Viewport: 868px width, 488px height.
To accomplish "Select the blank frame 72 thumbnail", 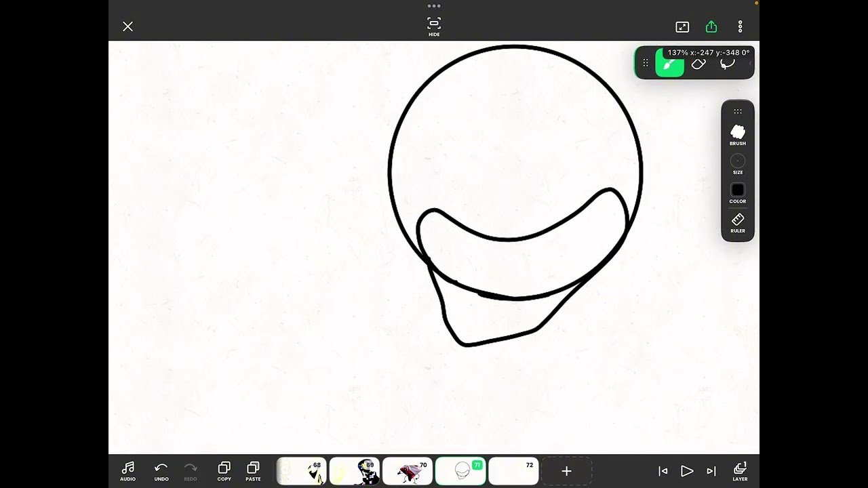I will point(513,472).
